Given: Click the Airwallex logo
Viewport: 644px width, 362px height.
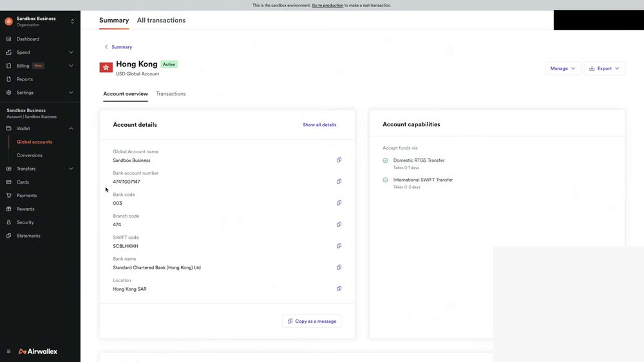Looking at the screenshot, I should (38, 351).
